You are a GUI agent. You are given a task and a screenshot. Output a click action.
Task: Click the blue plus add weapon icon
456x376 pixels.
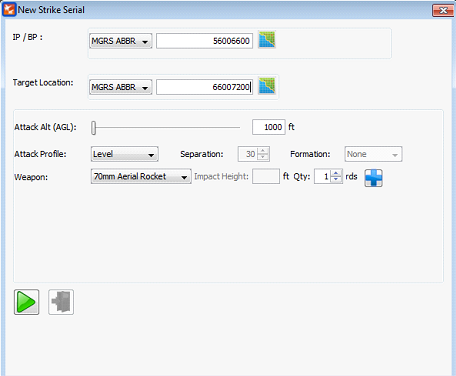tap(373, 178)
